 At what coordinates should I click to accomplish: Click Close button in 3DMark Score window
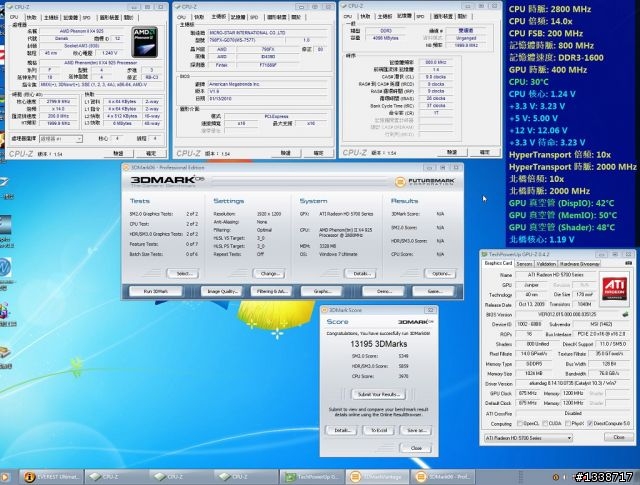click(x=416, y=448)
